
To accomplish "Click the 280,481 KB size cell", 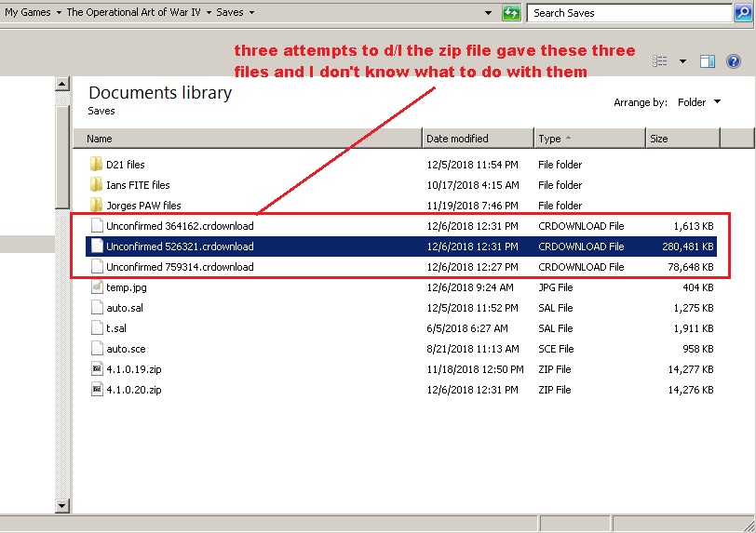I will 687,247.
